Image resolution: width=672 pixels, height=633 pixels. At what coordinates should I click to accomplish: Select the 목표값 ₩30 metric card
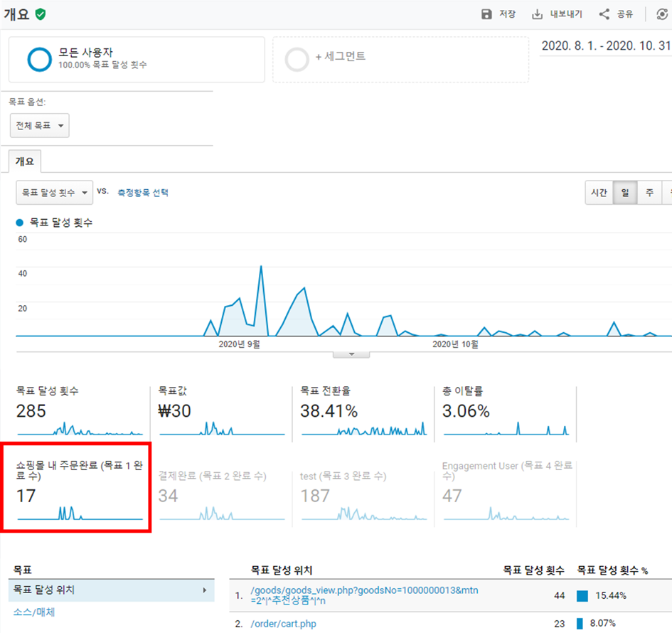click(x=222, y=410)
